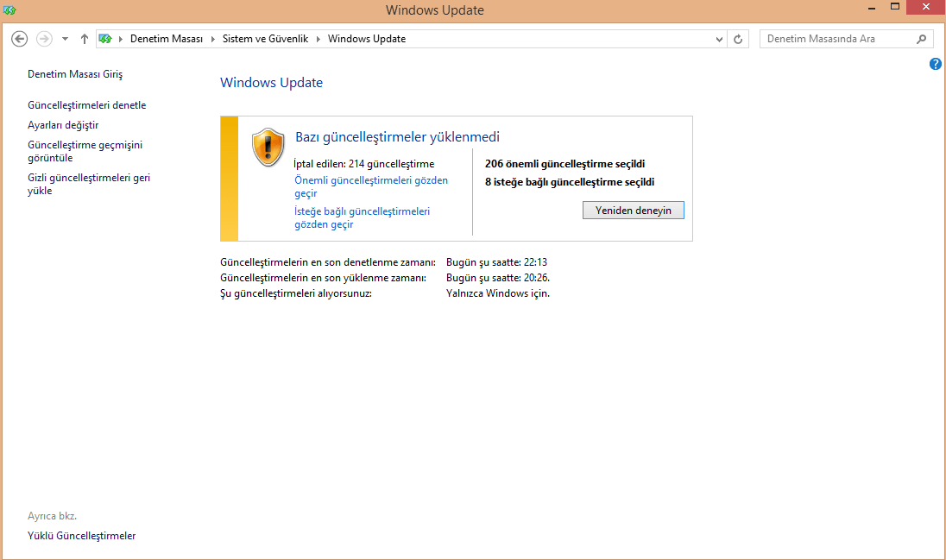The width and height of the screenshot is (946, 560).
Task: Open the address bar history dropdown
Action: (x=719, y=39)
